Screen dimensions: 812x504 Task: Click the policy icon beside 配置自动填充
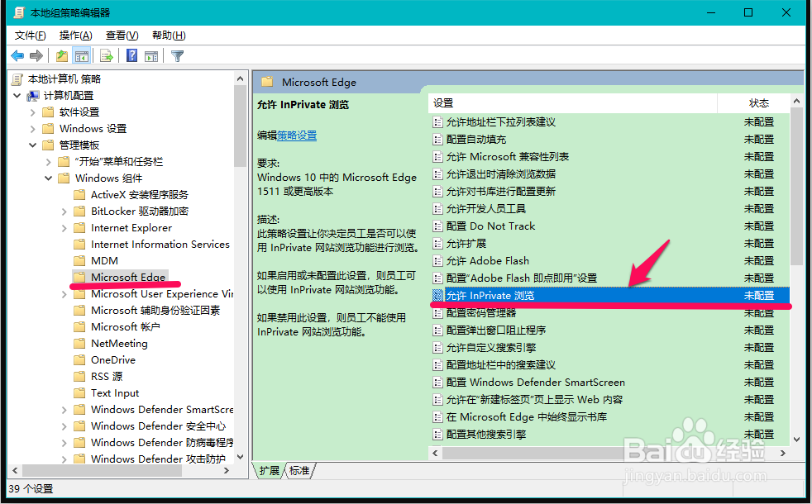point(437,140)
